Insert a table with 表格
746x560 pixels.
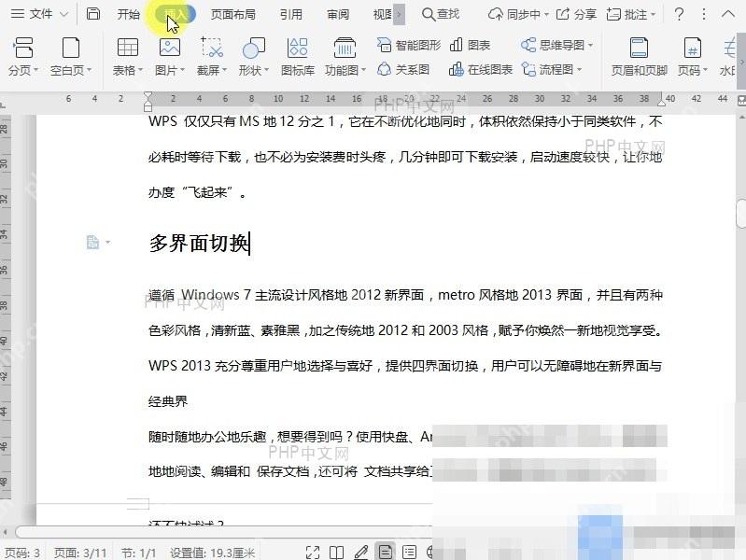[x=128, y=57]
